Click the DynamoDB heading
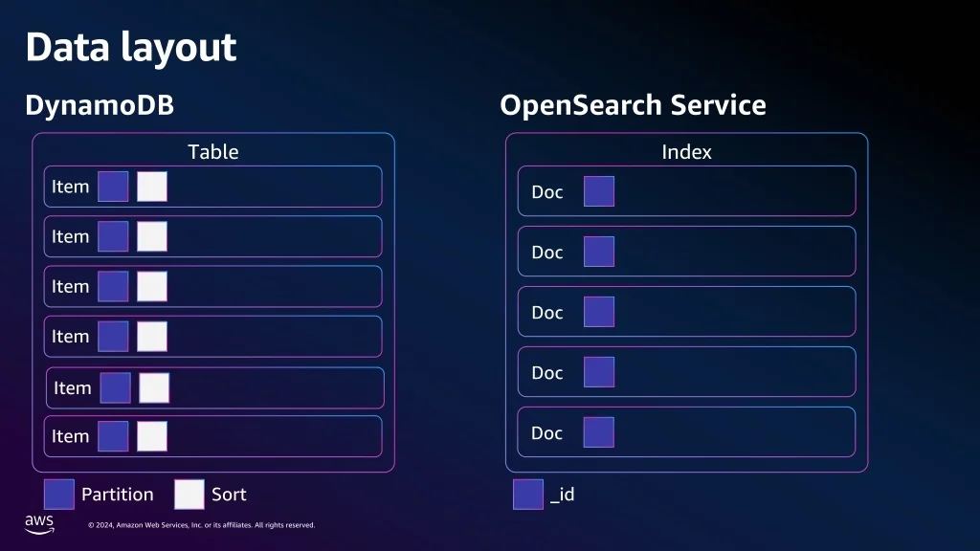Image resolution: width=980 pixels, height=551 pixels. [x=100, y=105]
